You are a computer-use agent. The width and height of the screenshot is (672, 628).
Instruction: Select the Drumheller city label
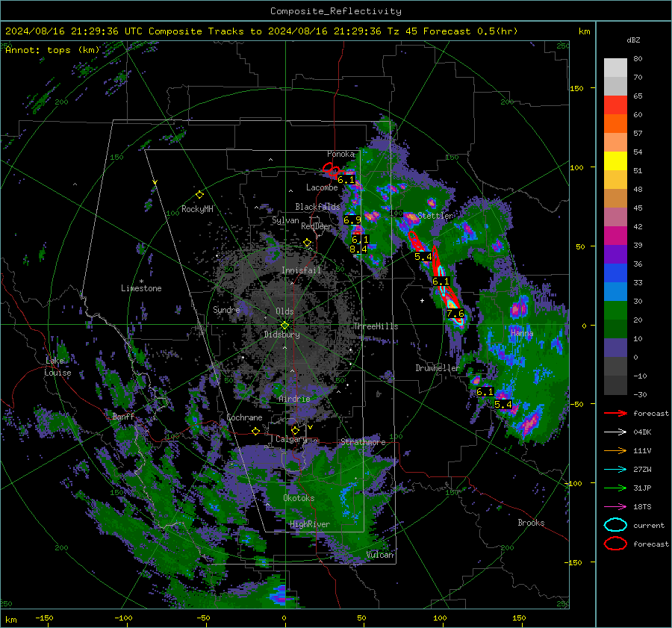point(438,368)
